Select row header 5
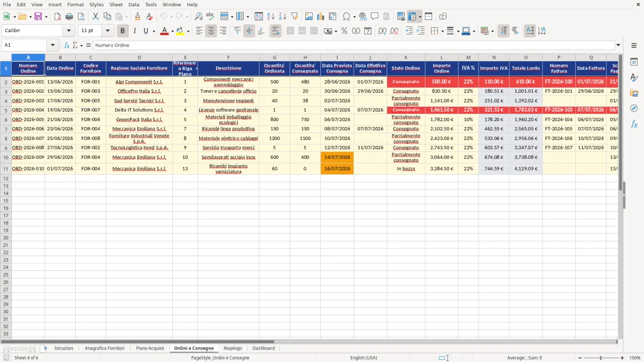 (6, 110)
